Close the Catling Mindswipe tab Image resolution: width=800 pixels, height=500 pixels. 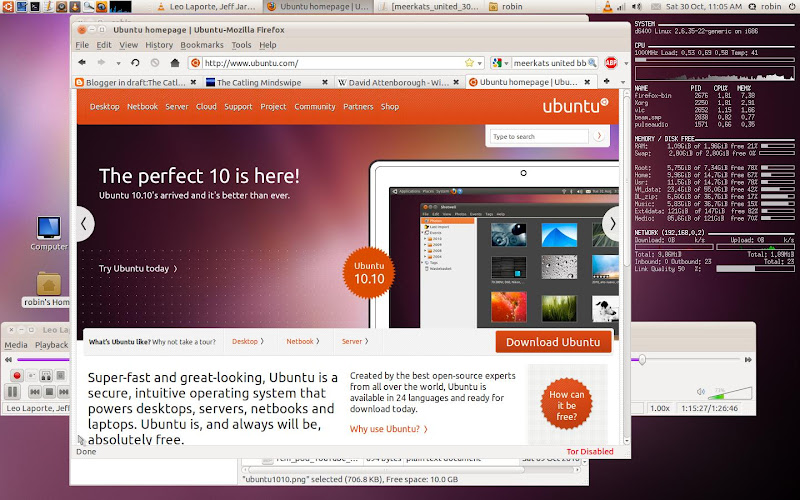pyautogui.click(x=325, y=82)
